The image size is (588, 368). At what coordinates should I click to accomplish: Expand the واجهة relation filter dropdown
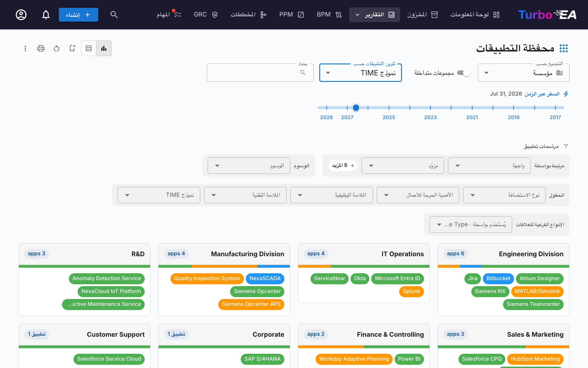(x=489, y=166)
